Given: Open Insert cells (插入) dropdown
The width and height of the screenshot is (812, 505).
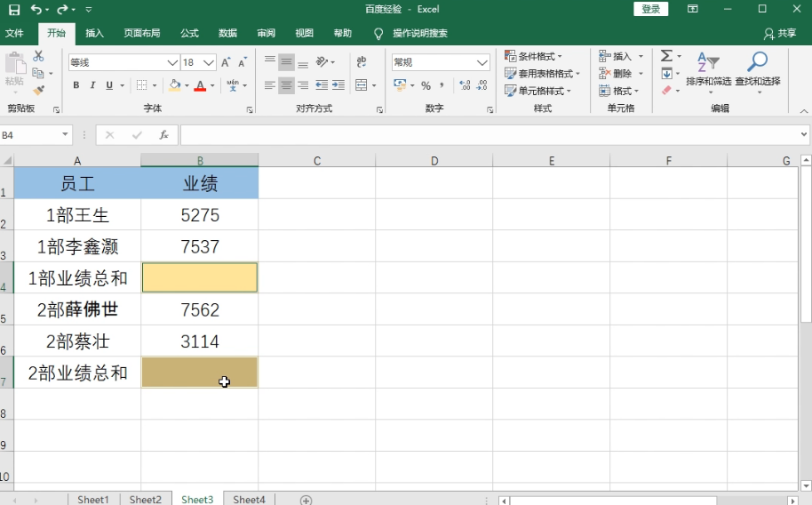Looking at the screenshot, I should pos(641,56).
